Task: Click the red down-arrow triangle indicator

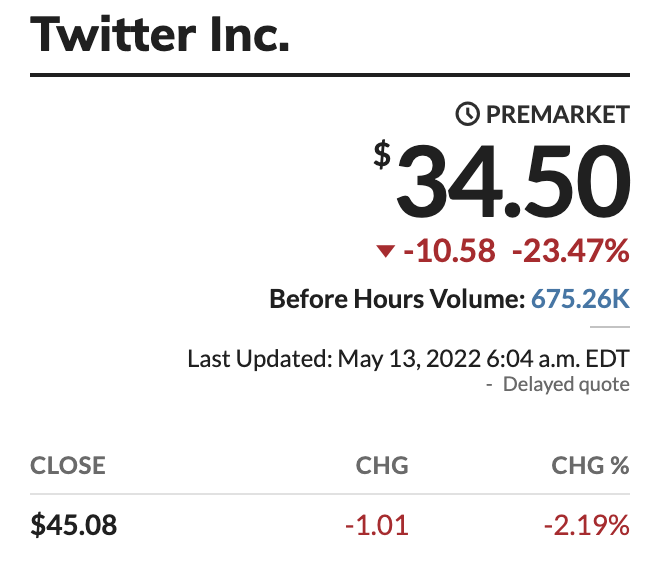Action: (x=385, y=251)
